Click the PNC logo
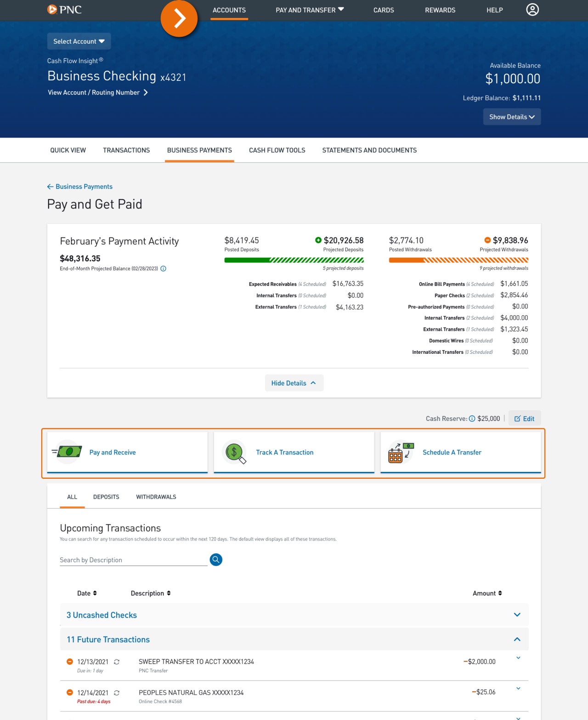 point(64,9)
